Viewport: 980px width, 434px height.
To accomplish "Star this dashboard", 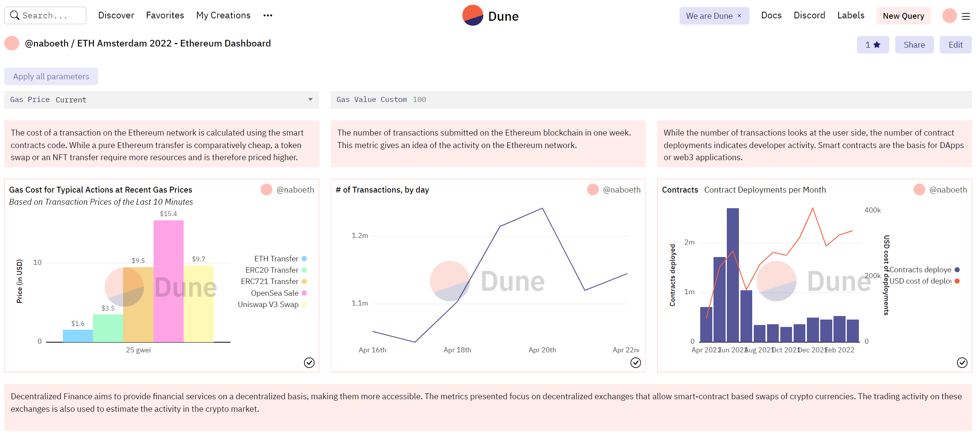I will (x=873, y=45).
